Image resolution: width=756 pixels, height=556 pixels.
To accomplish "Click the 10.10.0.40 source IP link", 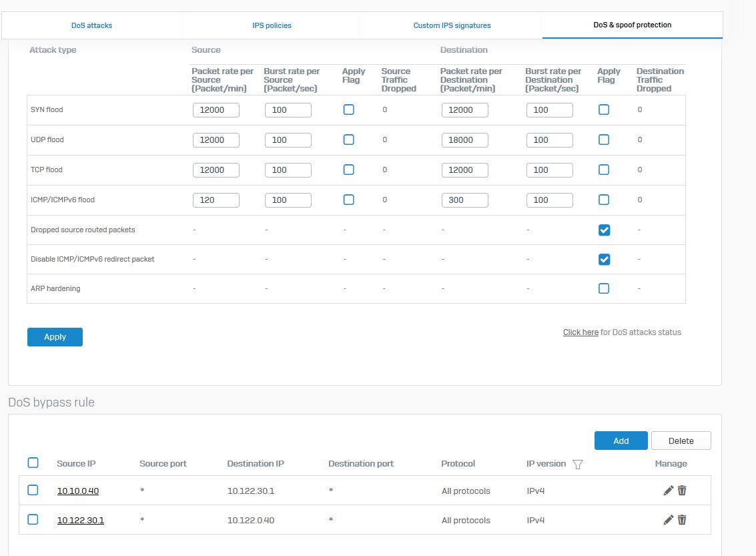I will point(78,491).
